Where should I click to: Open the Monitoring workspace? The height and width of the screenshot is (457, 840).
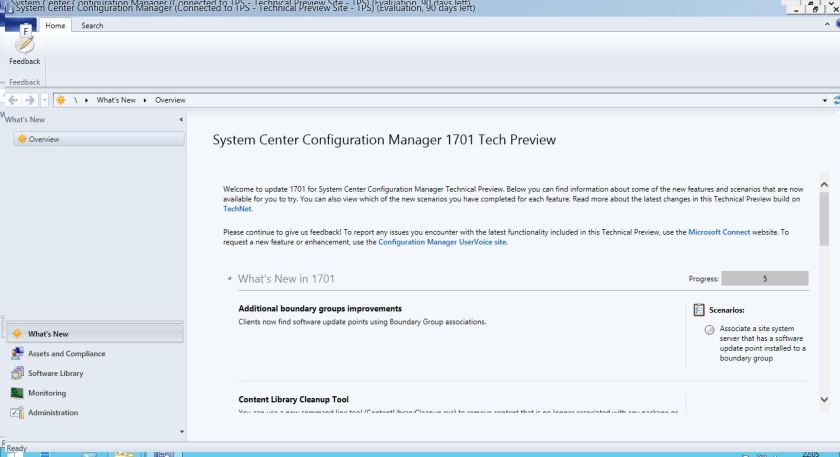95,393
